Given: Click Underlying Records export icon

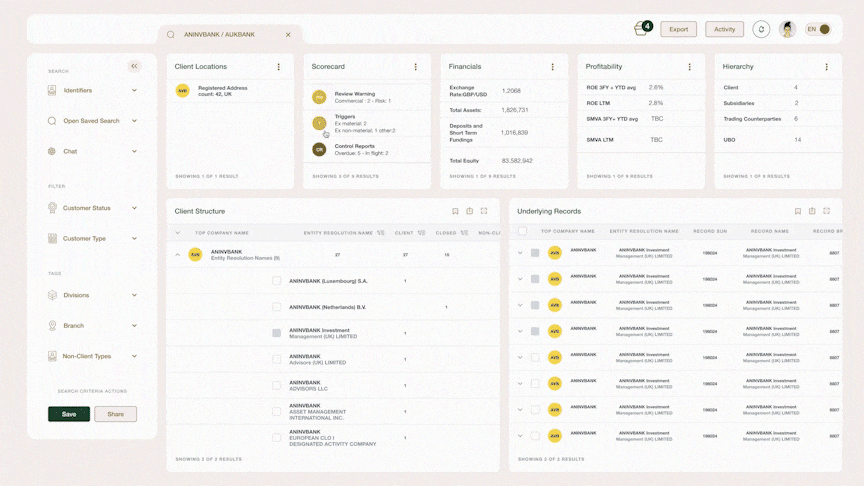Looking at the screenshot, I should (x=812, y=211).
